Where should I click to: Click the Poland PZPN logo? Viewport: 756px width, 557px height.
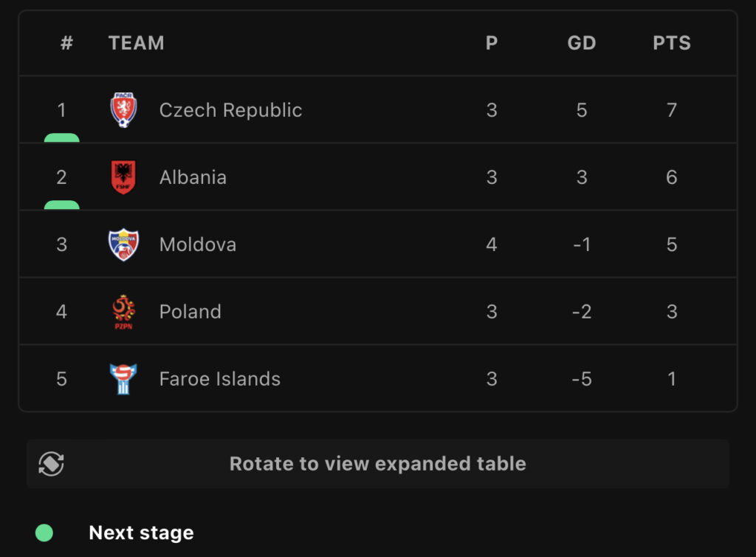pyautogui.click(x=123, y=312)
